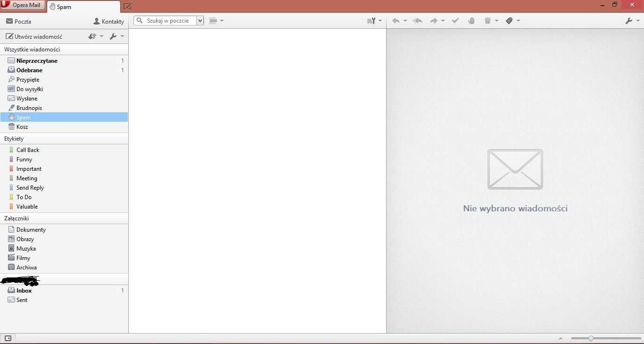Image resolution: width=644 pixels, height=344 pixels.
Task: Select the Funny label
Action: coord(64,159)
